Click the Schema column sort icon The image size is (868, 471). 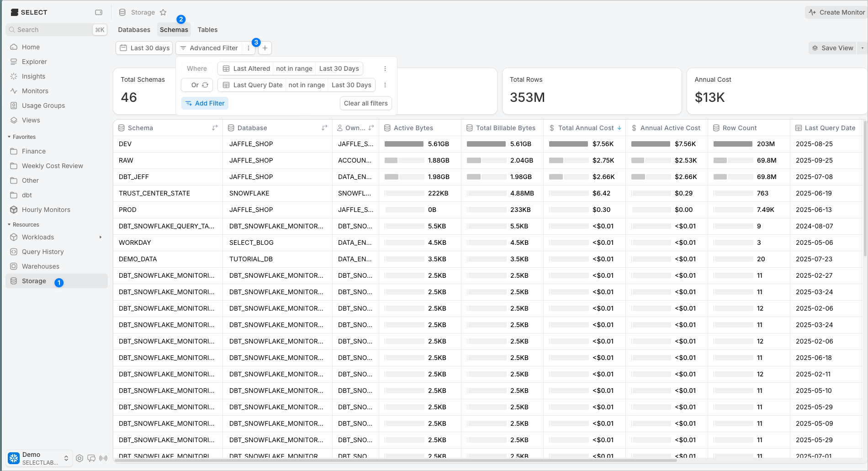pyautogui.click(x=215, y=128)
